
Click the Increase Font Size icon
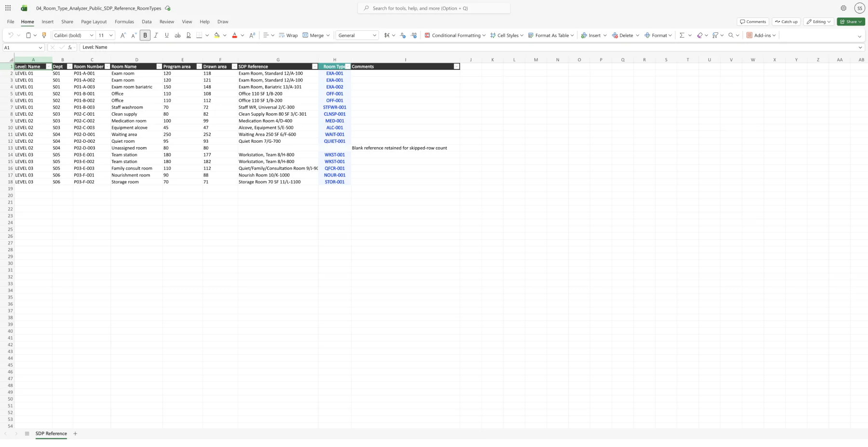click(123, 35)
